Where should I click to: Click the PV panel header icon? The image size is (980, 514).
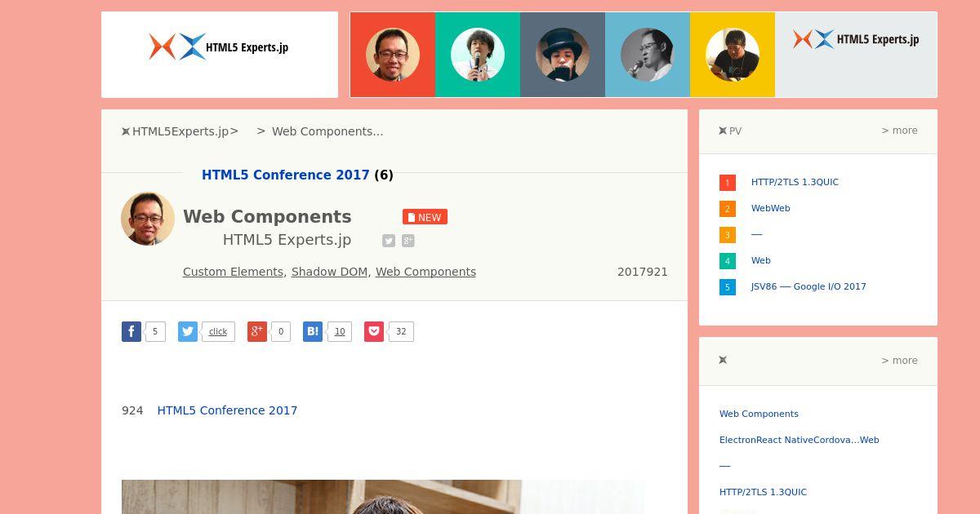click(723, 131)
